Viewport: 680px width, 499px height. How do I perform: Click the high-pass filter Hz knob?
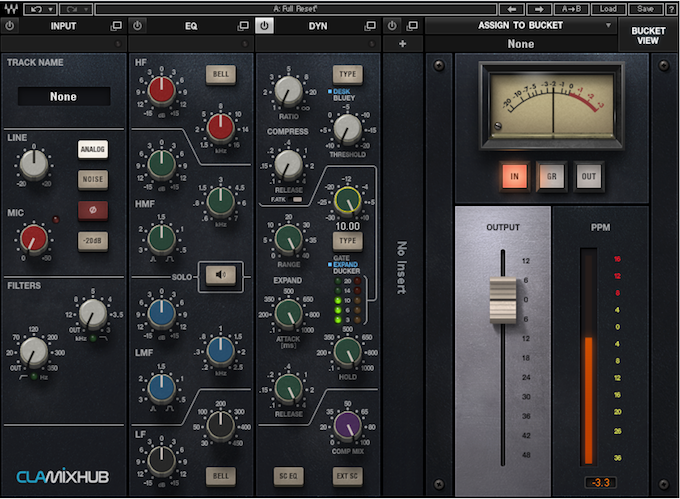pos(34,352)
